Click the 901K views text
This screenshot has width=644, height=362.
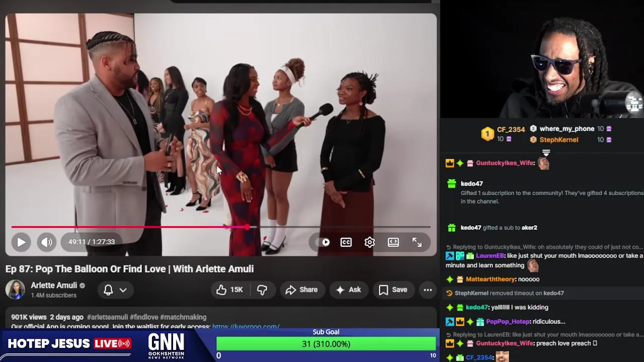[x=29, y=317]
